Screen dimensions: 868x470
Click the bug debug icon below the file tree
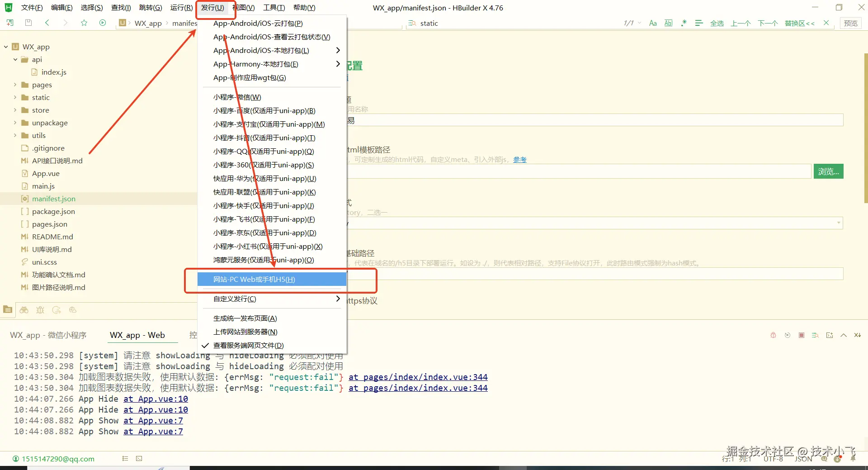[x=40, y=310]
